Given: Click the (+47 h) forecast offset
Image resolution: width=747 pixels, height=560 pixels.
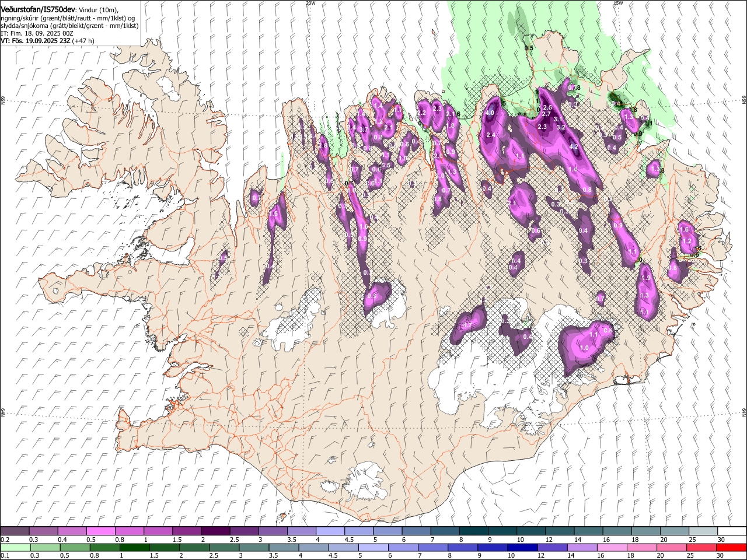Looking at the screenshot, I should [83, 41].
